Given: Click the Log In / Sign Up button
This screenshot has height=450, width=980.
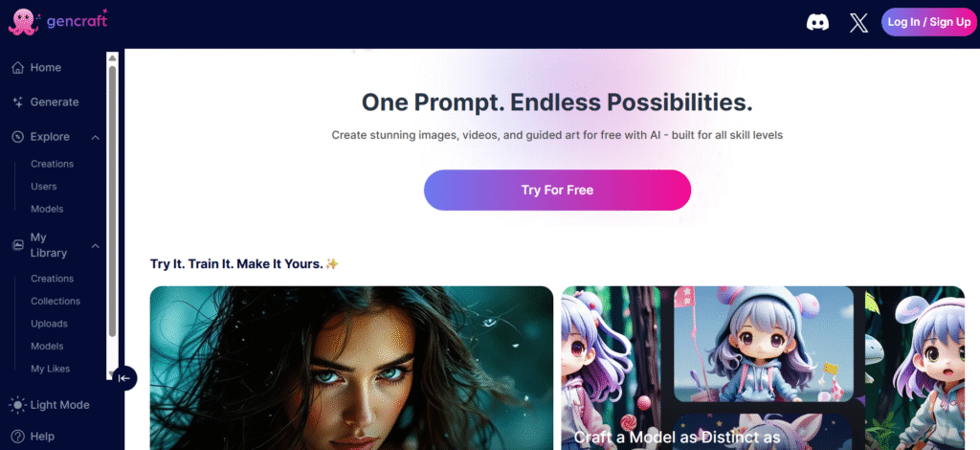Looking at the screenshot, I should [928, 22].
